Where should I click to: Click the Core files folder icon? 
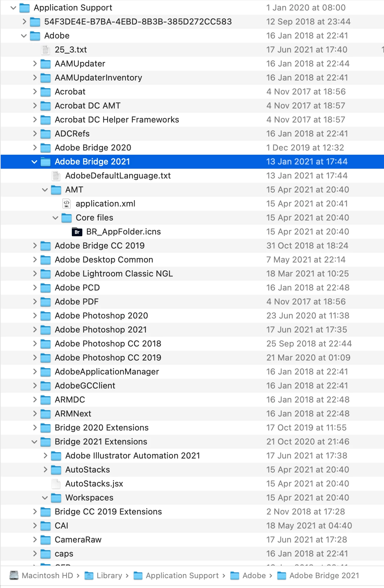(67, 218)
